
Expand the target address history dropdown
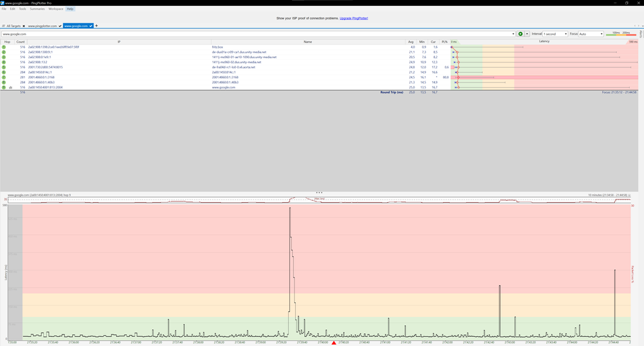(513, 34)
